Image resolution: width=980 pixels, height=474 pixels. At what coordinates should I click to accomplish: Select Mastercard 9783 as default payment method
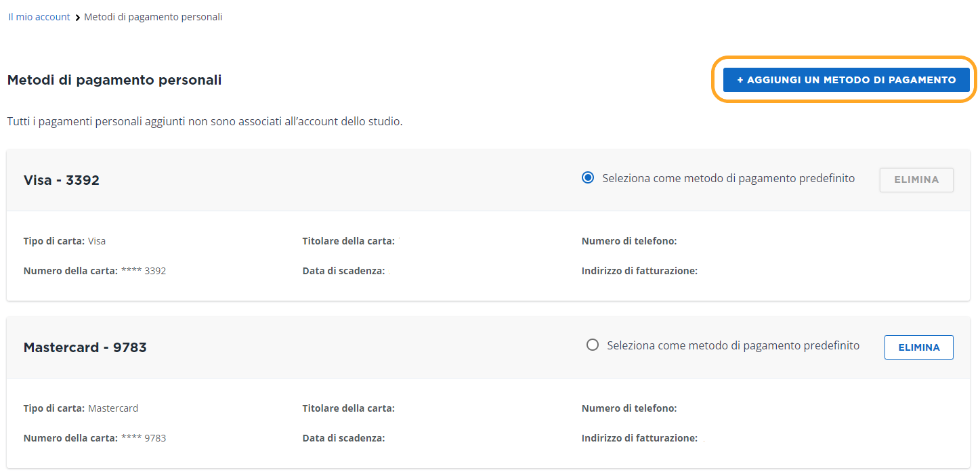pos(593,345)
